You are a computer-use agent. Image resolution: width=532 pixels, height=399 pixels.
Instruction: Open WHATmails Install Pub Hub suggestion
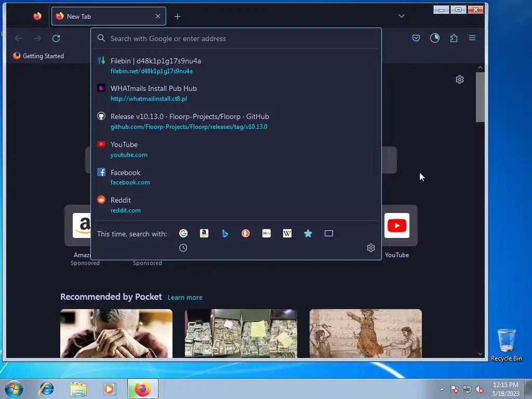pos(236,94)
